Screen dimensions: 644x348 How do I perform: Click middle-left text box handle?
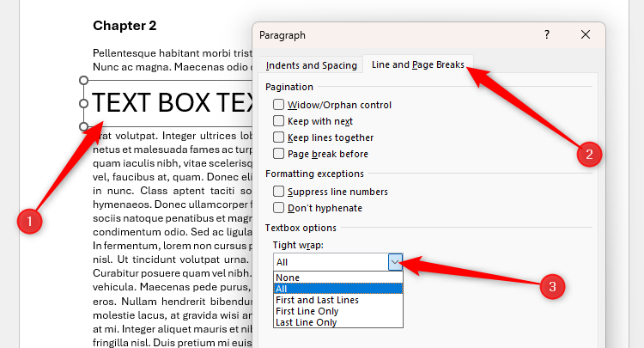coord(84,104)
